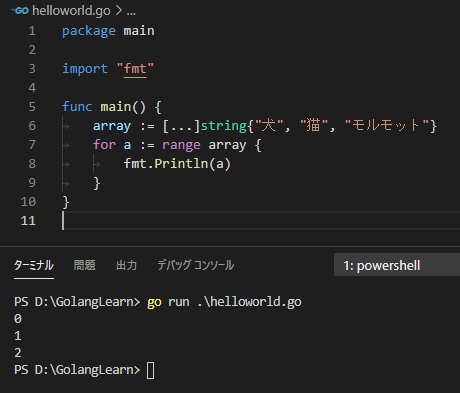This screenshot has height=393, width=460.
Task: Open helloworld.go breadcrumb item
Action: click(71, 11)
